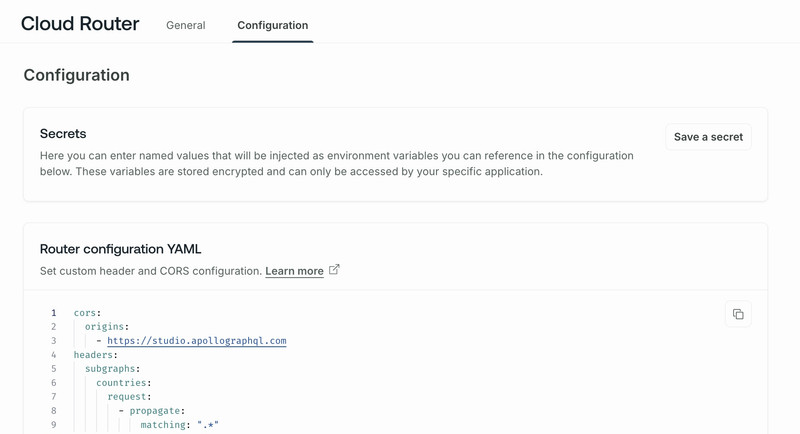Click the matching: ".*" line
Screen dimensions: 800x434
(x=179, y=425)
